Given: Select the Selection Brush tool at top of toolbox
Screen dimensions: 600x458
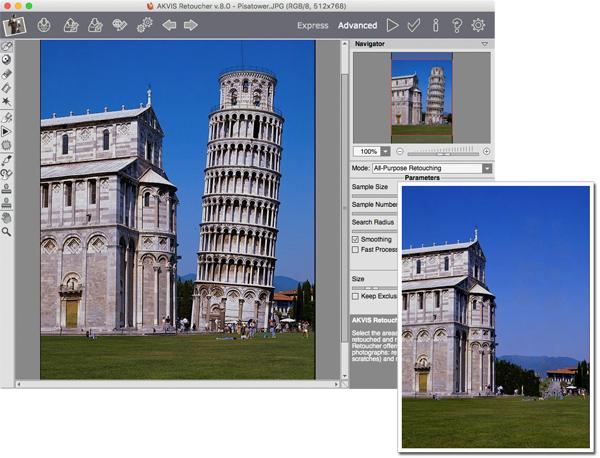Looking at the screenshot, I should click(x=7, y=46).
